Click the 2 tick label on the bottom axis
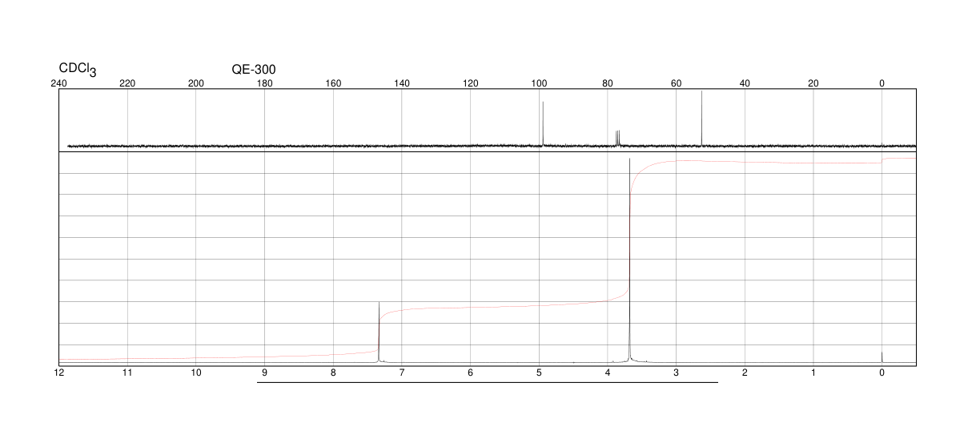 [745, 373]
